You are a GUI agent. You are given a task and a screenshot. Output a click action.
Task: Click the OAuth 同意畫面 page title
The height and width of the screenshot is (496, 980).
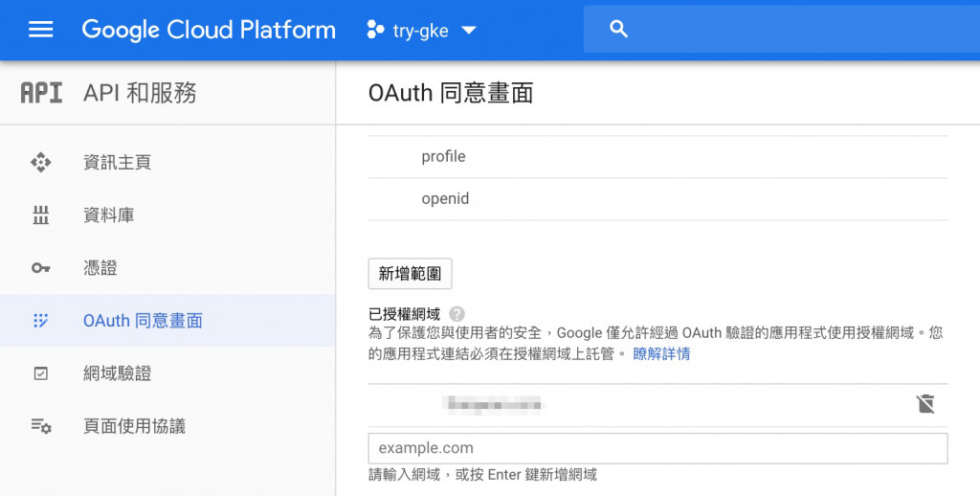451,93
